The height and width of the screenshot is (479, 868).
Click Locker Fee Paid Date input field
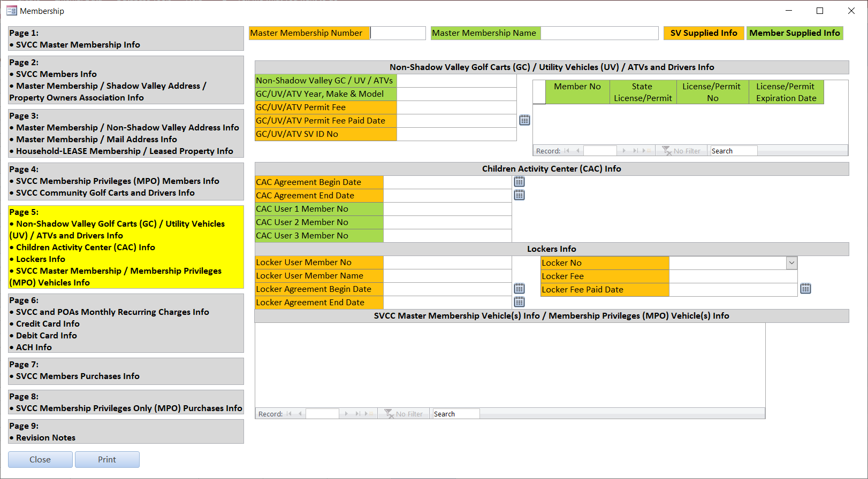733,290
